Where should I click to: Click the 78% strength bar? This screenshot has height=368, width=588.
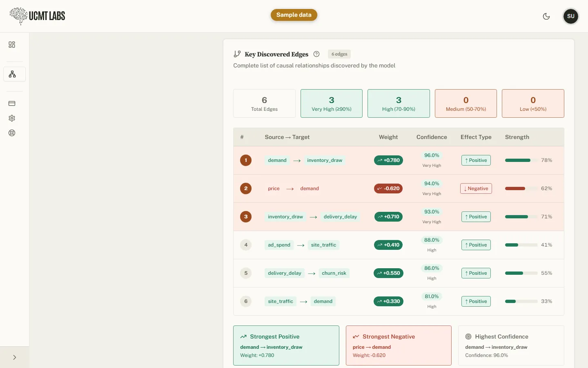(521, 160)
